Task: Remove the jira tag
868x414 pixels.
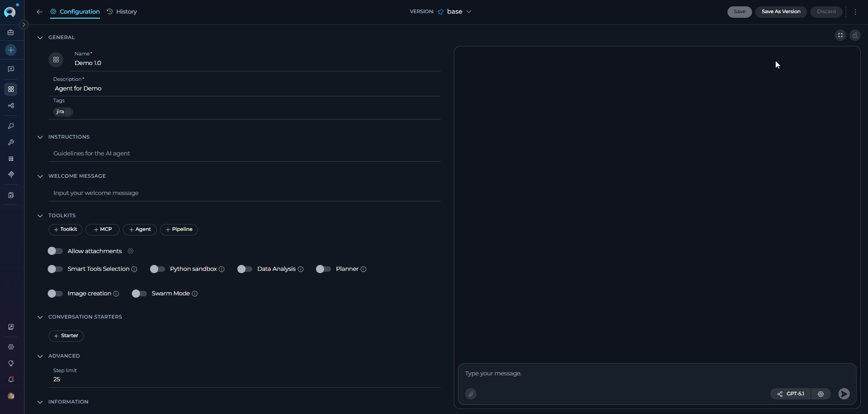Action: [x=68, y=112]
